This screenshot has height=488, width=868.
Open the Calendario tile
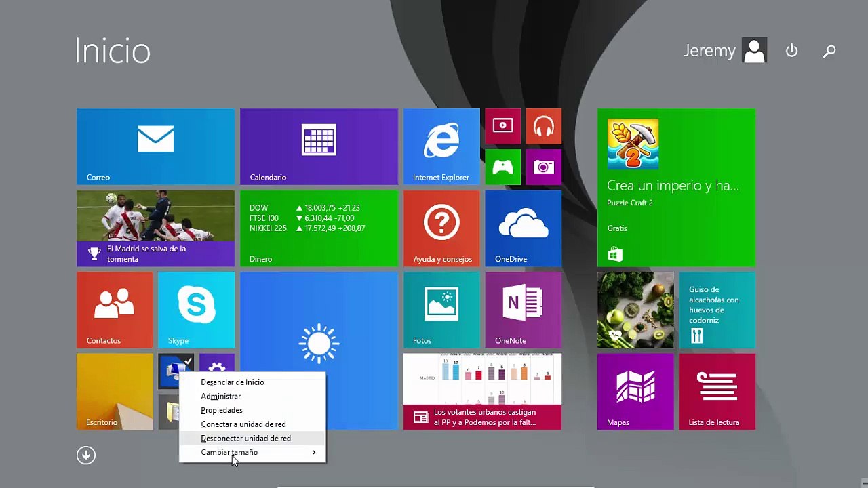pos(319,146)
